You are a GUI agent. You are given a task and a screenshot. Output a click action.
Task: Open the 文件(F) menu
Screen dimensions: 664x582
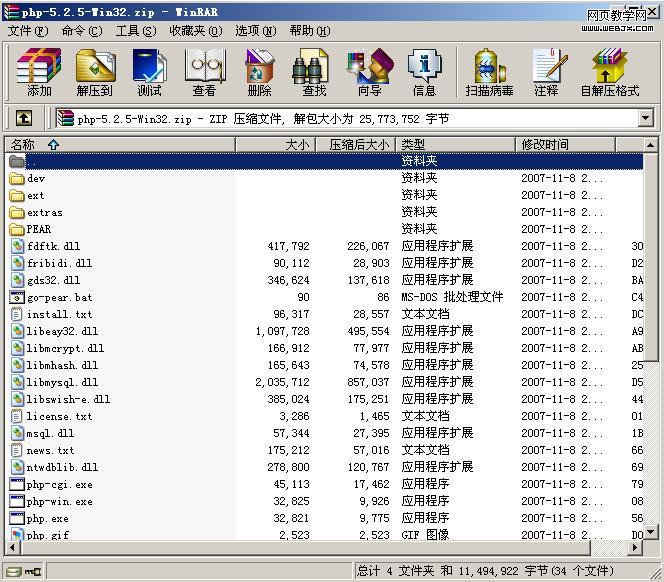click(28, 31)
